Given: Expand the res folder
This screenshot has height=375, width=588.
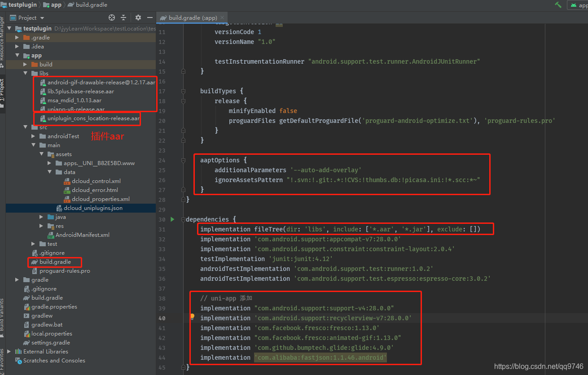Looking at the screenshot, I should point(41,226).
